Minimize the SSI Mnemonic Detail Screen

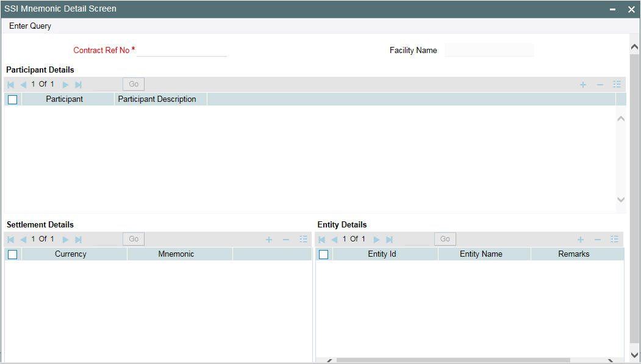[613, 9]
